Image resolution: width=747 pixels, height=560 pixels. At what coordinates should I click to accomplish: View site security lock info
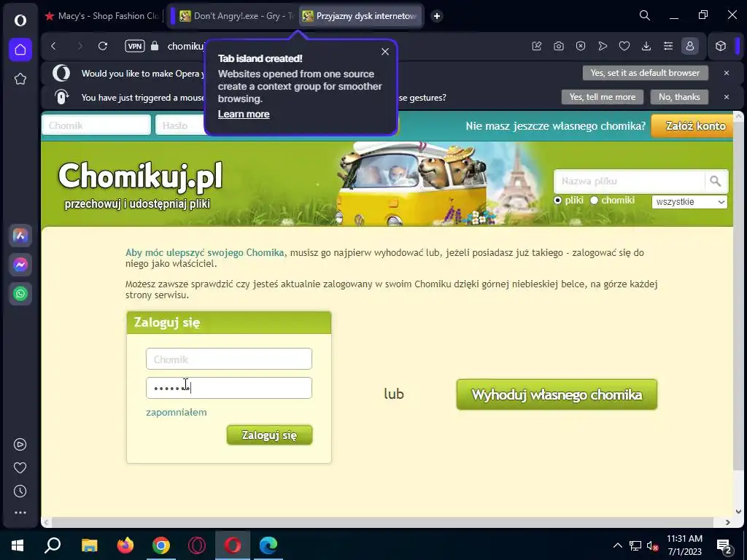point(155,46)
